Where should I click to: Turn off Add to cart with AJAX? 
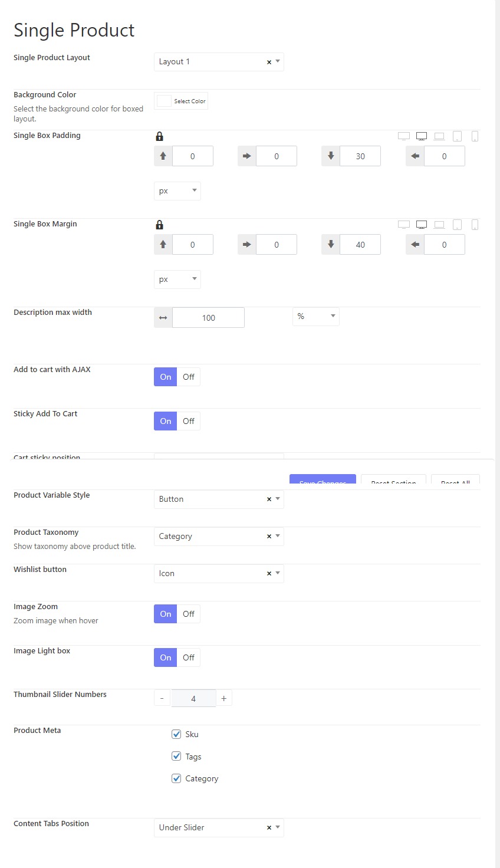point(189,377)
